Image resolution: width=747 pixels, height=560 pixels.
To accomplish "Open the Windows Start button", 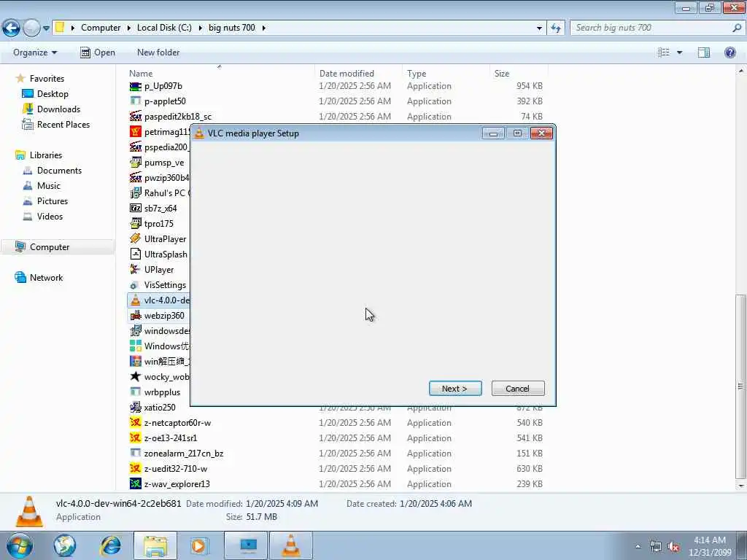I will pyautogui.click(x=19, y=545).
